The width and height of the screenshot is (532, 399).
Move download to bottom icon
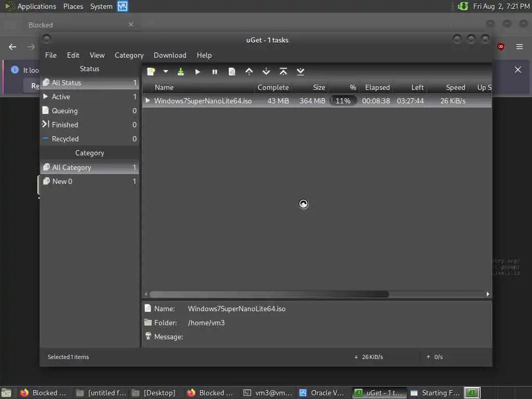point(300,72)
